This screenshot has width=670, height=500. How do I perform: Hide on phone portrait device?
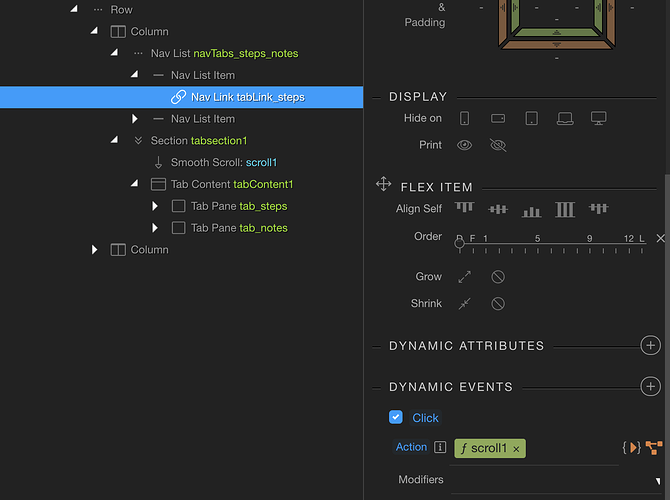464,118
